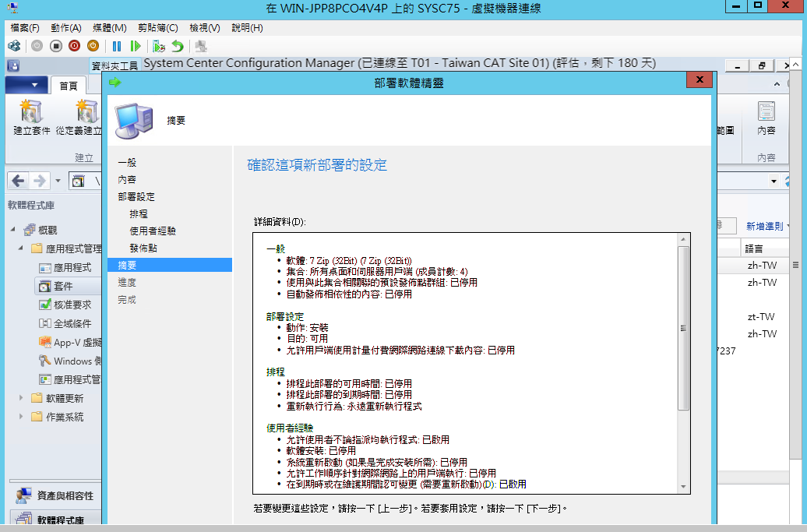Image resolution: width=807 pixels, height=532 pixels.
Task: Pause the virtual machine
Action: pyautogui.click(x=117, y=46)
